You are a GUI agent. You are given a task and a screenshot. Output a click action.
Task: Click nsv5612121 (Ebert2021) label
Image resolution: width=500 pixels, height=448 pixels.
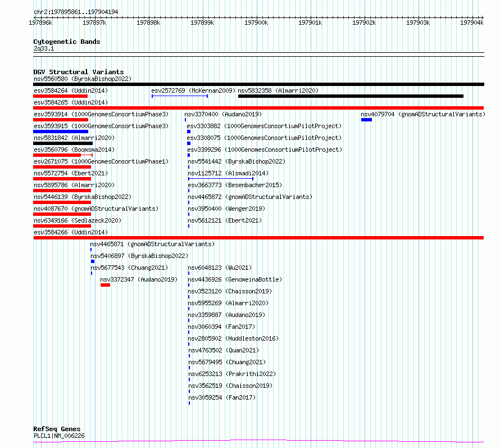coord(225,220)
